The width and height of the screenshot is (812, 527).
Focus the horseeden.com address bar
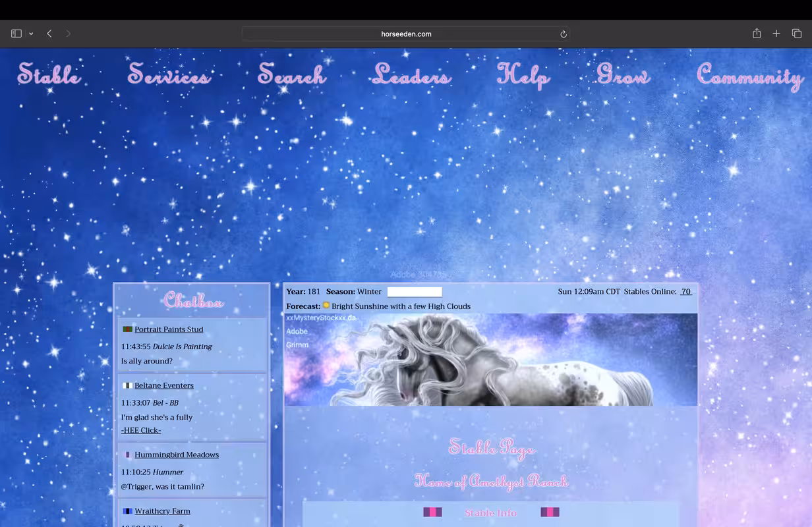point(406,34)
